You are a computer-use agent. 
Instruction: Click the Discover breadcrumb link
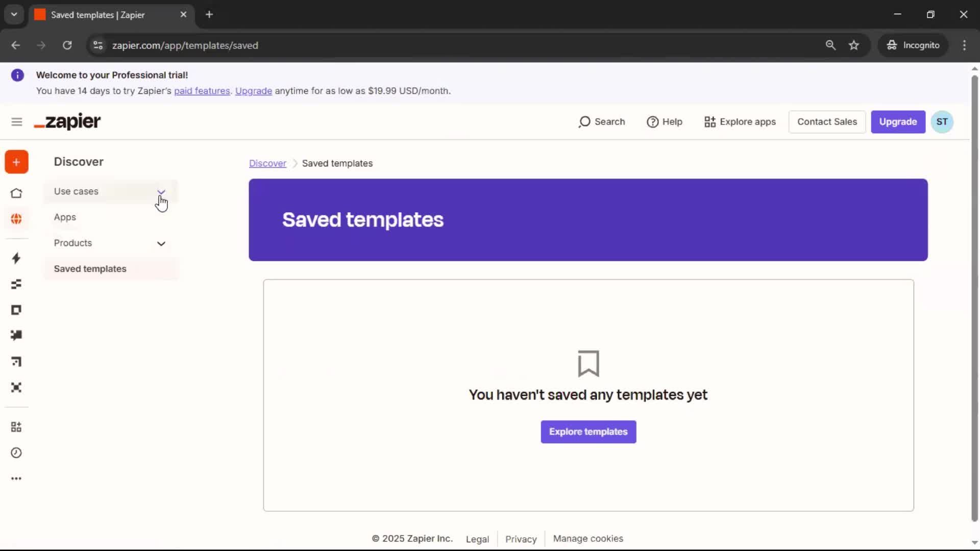click(x=267, y=163)
